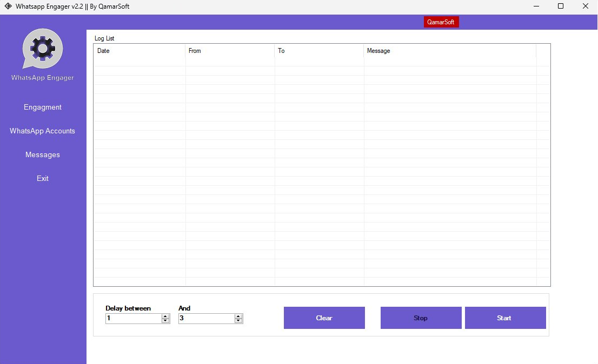This screenshot has width=598, height=364.
Task: Go to the Messages section
Action: (43, 154)
